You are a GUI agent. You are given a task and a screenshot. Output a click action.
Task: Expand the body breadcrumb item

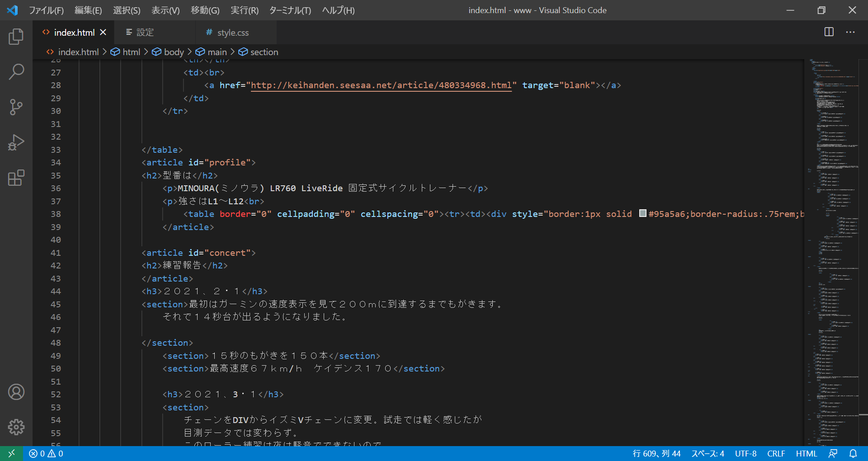pos(168,52)
